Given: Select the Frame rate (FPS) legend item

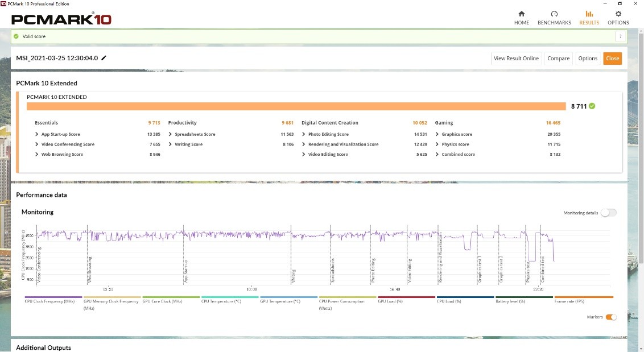Looking at the screenshot, I should click(584, 297).
